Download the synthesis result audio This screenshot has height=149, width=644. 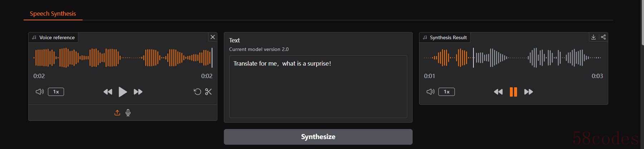pos(594,37)
